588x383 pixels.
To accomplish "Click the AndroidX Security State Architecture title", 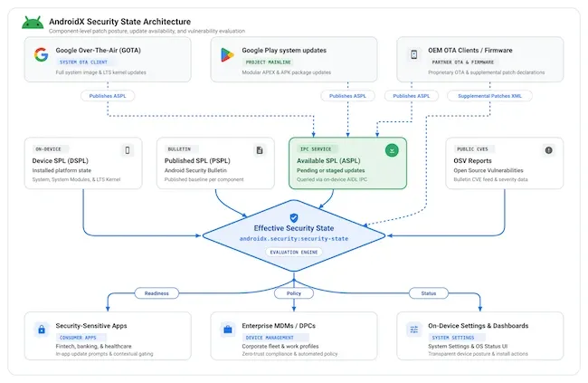I will (x=120, y=22).
